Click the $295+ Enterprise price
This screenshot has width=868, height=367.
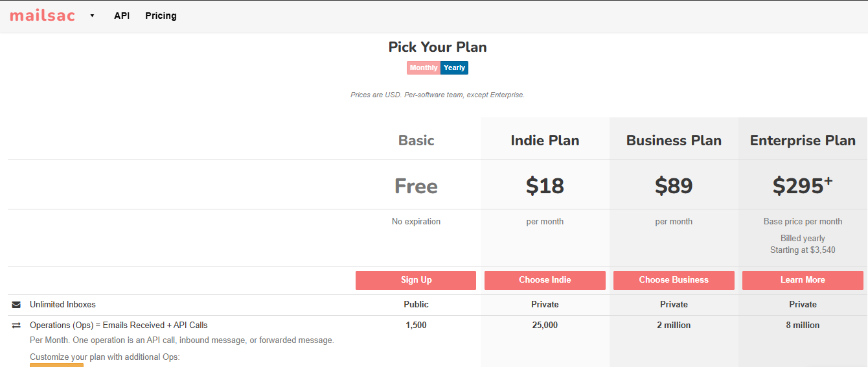click(803, 186)
